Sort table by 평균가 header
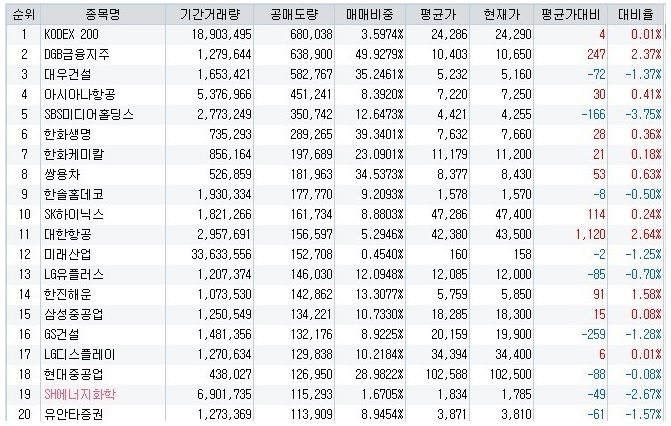 coord(438,15)
